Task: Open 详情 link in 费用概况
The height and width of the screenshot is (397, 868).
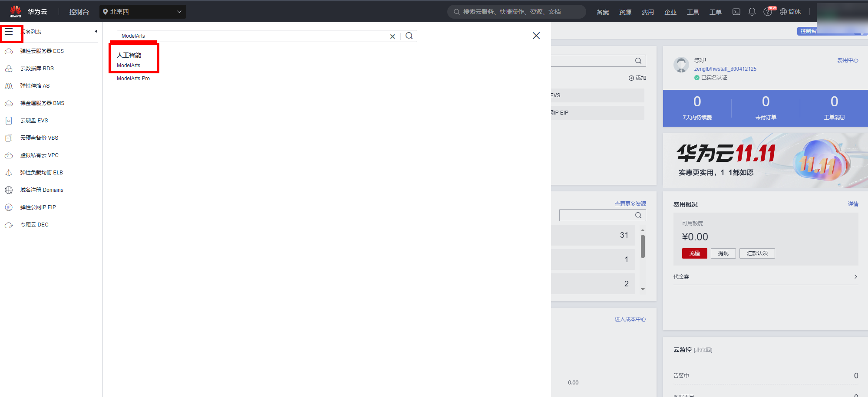Action: [x=853, y=204]
